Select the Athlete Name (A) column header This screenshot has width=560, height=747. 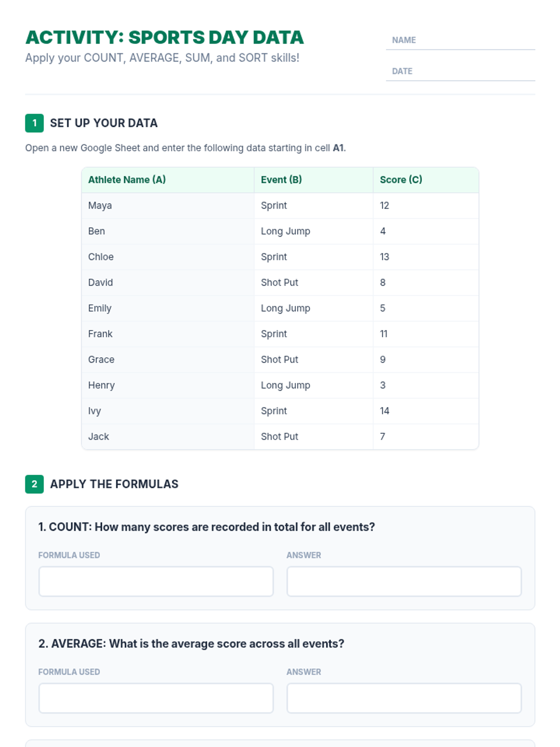click(127, 180)
